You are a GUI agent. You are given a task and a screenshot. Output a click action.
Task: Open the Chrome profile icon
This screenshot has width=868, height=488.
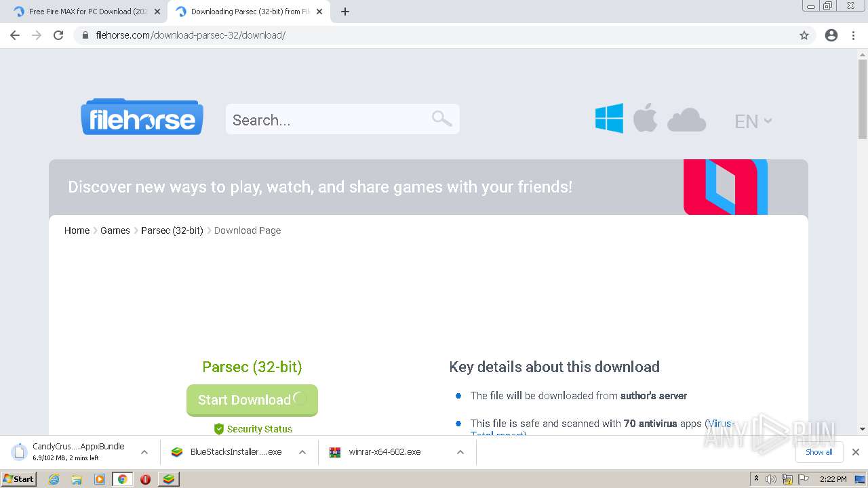(x=831, y=35)
